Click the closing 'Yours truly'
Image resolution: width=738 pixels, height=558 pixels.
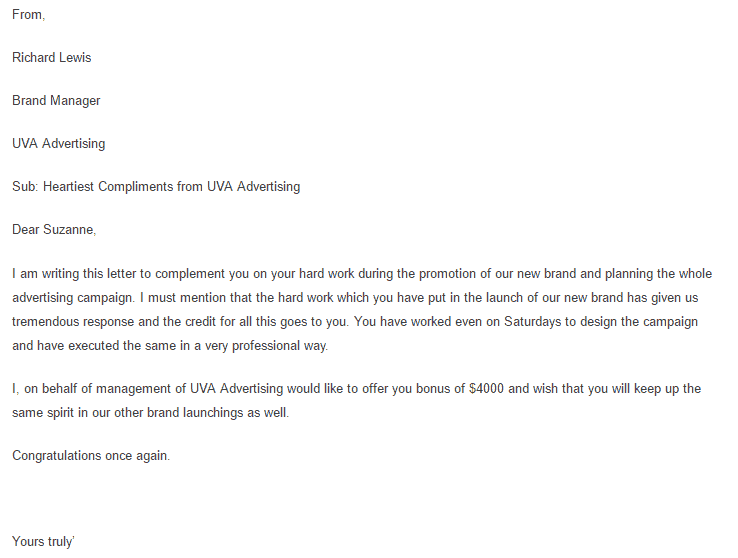[43, 542]
